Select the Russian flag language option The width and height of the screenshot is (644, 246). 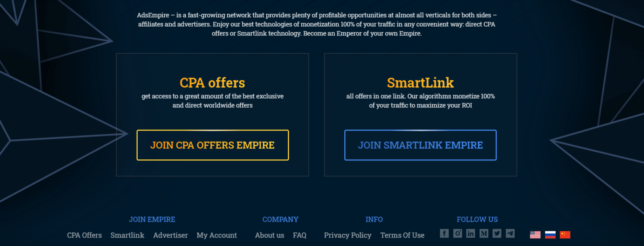click(551, 234)
